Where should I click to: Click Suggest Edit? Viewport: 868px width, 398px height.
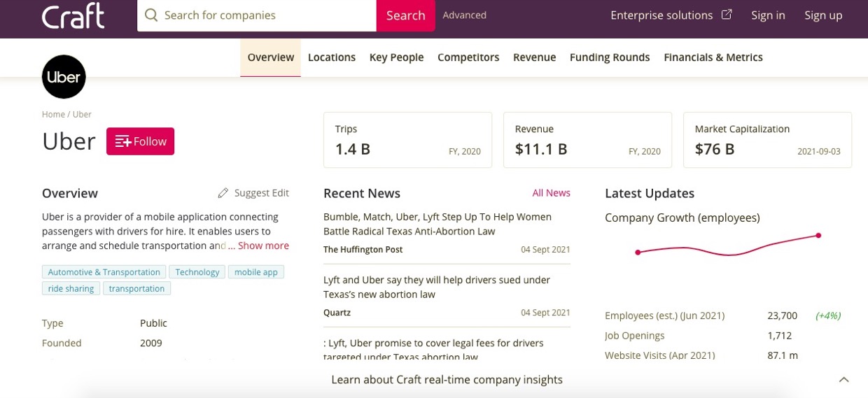[x=262, y=193]
